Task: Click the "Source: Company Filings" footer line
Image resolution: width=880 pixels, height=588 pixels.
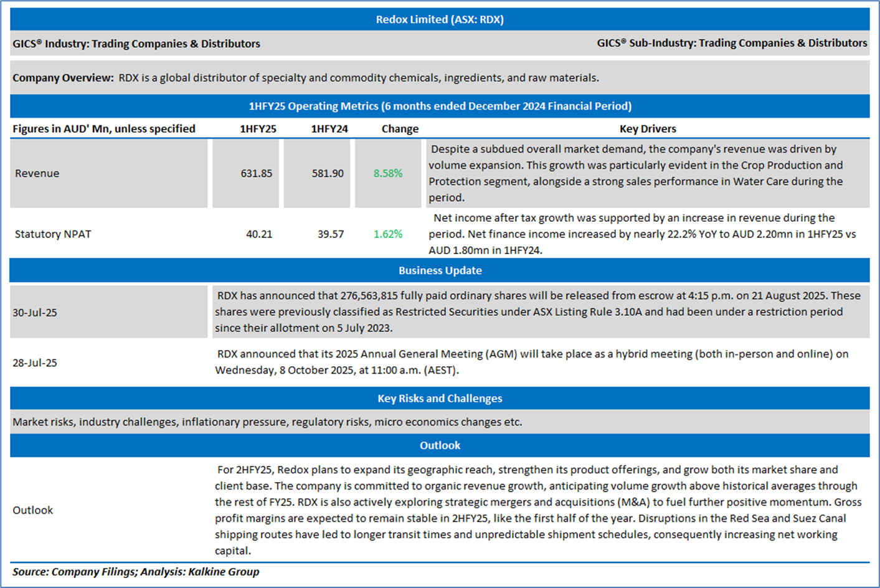Action: tap(136, 572)
